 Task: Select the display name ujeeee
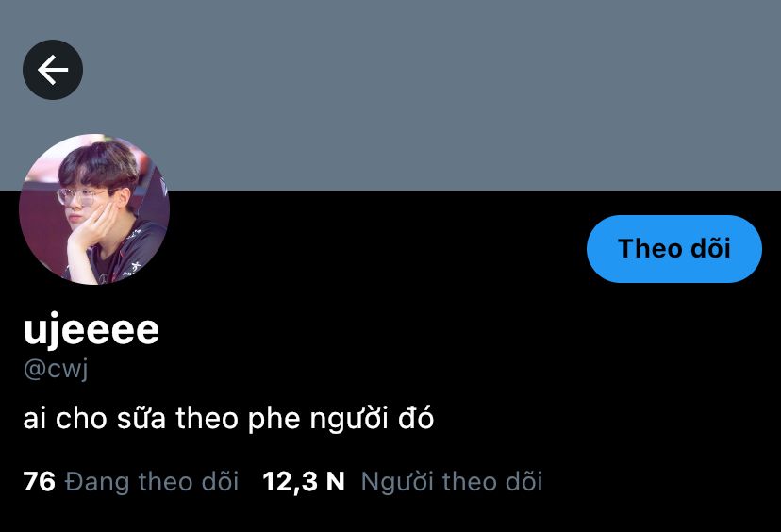(91, 330)
